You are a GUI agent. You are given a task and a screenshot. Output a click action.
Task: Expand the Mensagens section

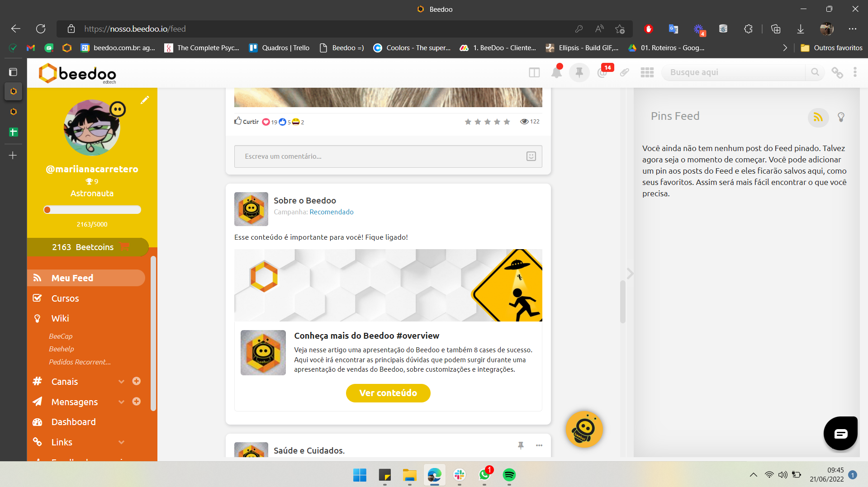(x=121, y=402)
